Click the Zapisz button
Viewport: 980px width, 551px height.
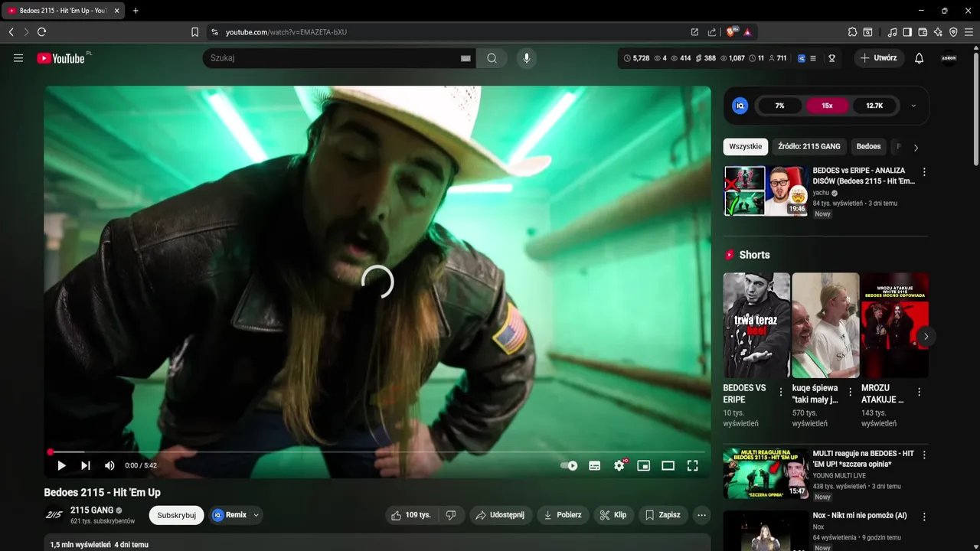click(662, 515)
